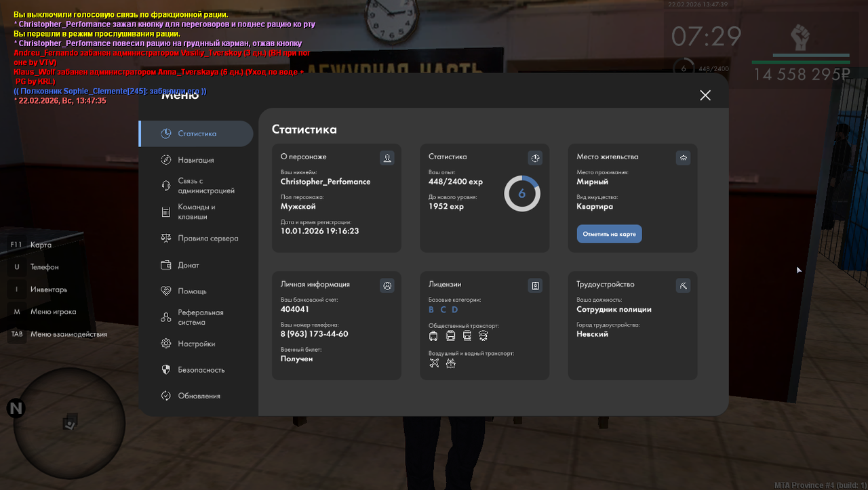Click the scales icon beside Правила сервера
The width and height of the screenshot is (868, 490).
165,239
